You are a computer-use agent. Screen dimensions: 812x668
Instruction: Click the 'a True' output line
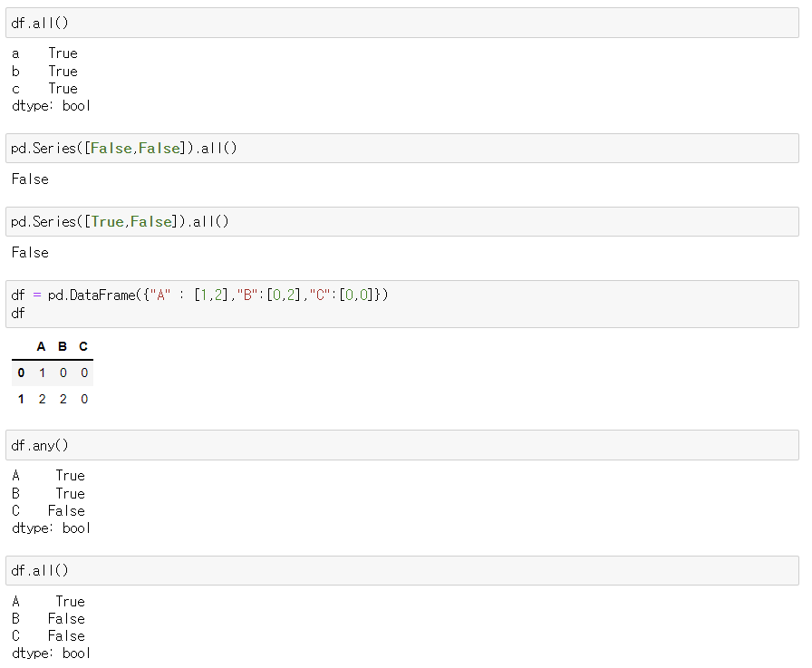coord(44,53)
